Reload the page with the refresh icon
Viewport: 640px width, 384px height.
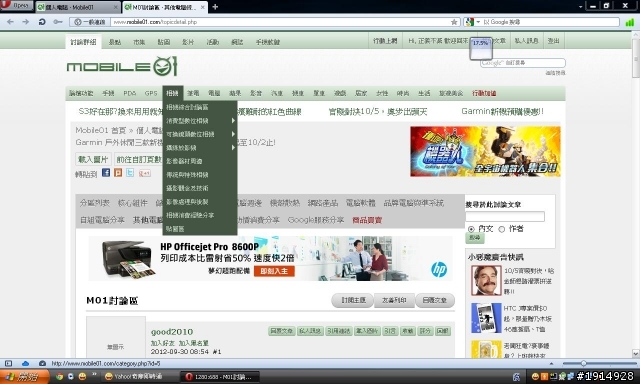pyautogui.click(x=42, y=22)
